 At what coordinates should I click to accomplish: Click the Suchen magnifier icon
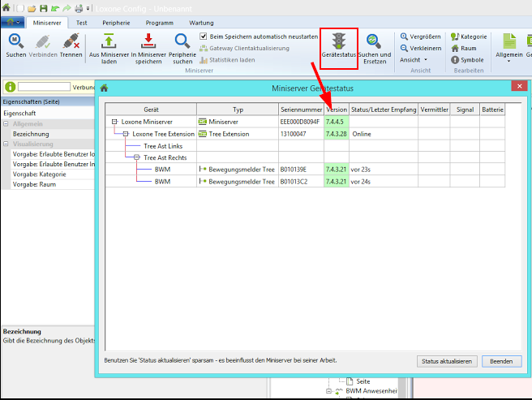pyautogui.click(x=15, y=41)
